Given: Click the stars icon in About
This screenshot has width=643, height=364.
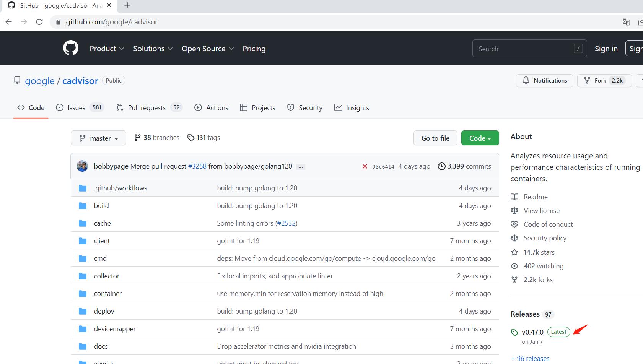Looking at the screenshot, I should [x=514, y=252].
